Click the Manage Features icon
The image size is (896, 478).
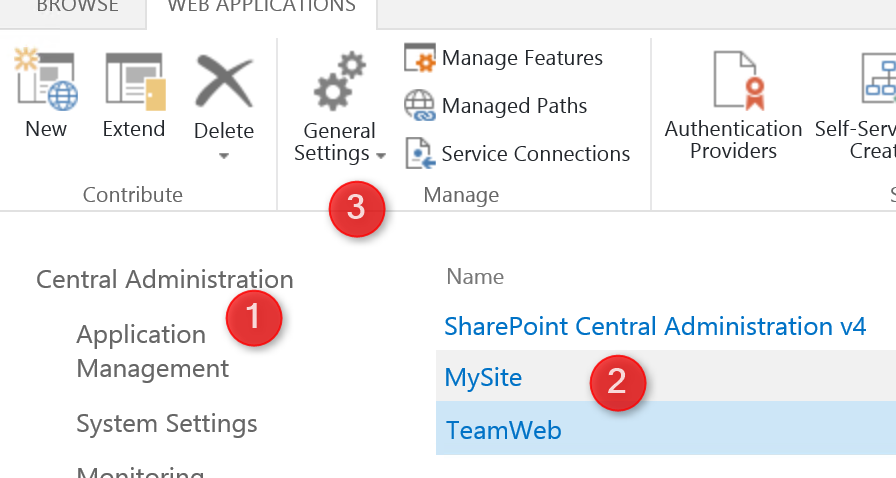tap(420, 58)
